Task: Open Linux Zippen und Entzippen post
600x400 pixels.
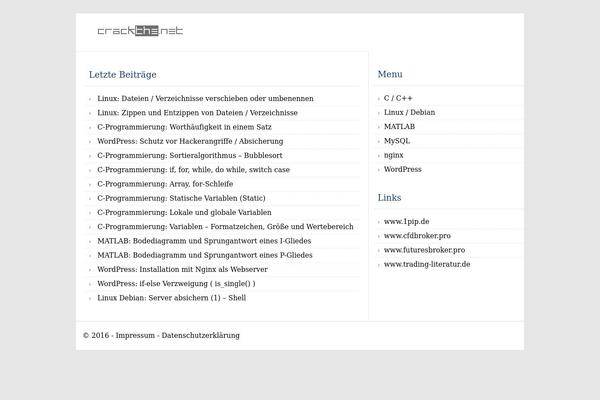Action: click(197, 113)
